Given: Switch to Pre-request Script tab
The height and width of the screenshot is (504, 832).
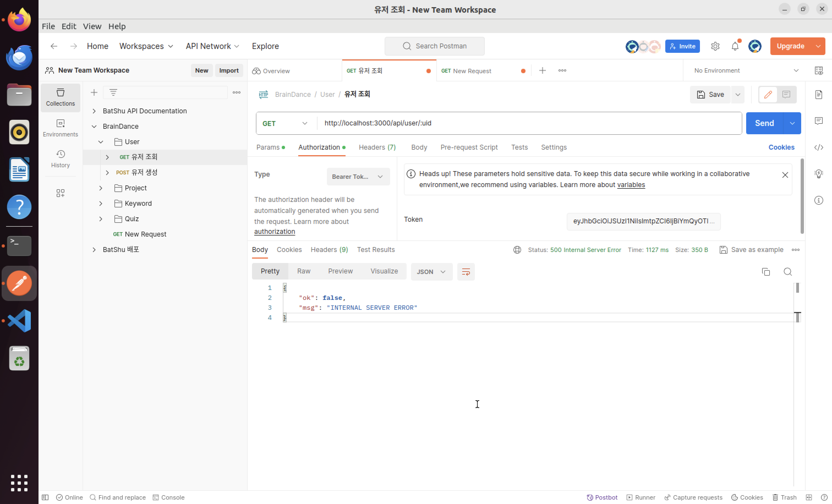Looking at the screenshot, I should coord(469,147).
